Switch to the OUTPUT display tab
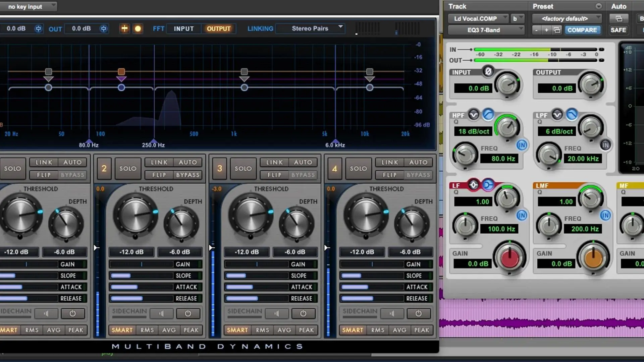 219,28
